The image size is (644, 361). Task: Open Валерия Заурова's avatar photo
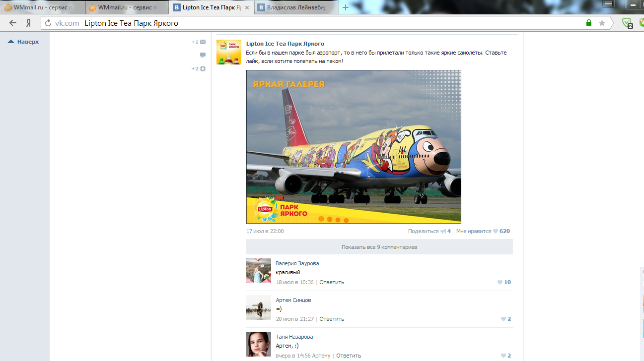pos(259,271)
